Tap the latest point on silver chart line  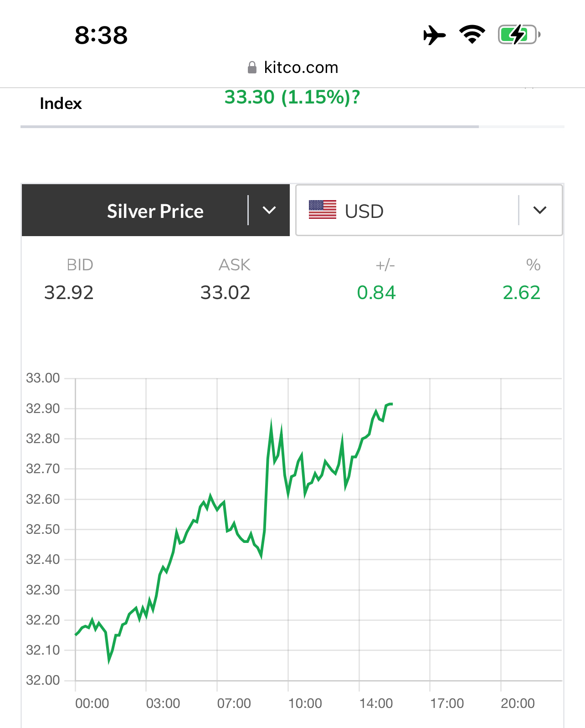[x=391, y=404]
